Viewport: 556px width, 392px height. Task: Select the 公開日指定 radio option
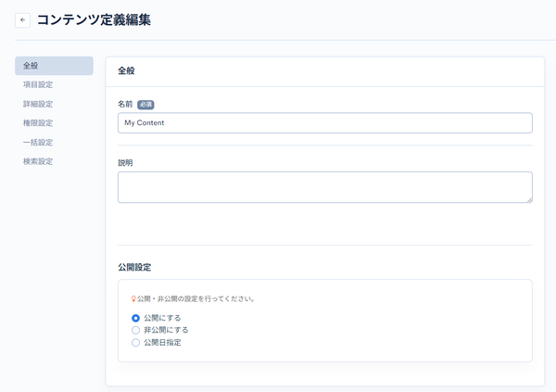(135, 343)
